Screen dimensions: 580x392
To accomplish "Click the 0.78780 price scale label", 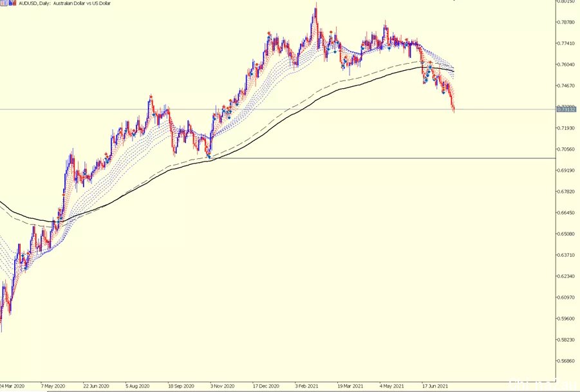I will pos(566,22).
